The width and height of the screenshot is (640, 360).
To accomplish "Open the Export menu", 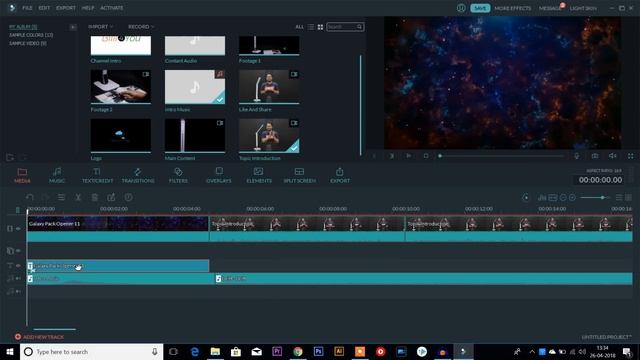I will (66, 8).
